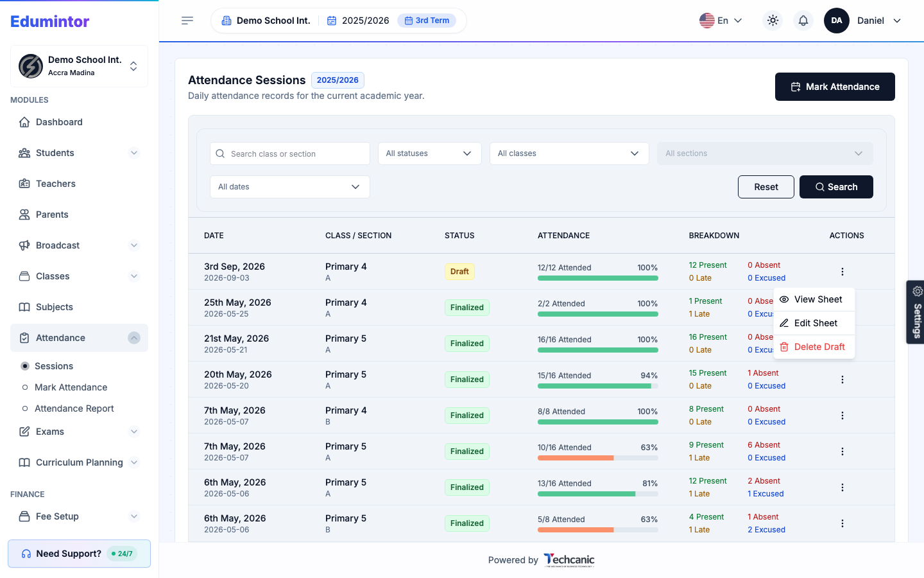The width and height of the screenshot is (924, 578).
Task: Open Teachers module in sidebar
Action: [79, 184]
